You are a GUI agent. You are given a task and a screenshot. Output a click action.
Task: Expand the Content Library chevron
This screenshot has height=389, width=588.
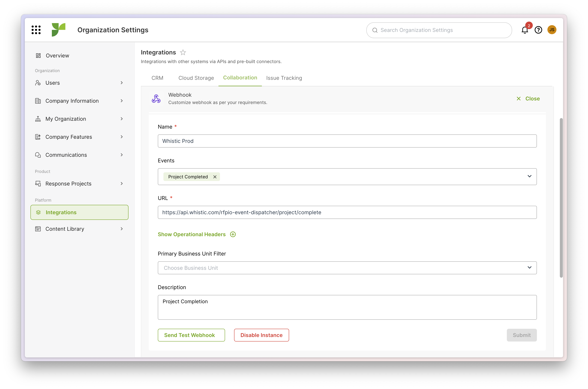point(122,229)
